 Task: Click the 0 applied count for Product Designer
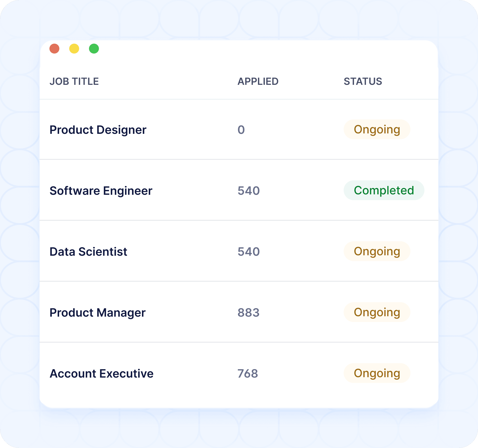241,130
